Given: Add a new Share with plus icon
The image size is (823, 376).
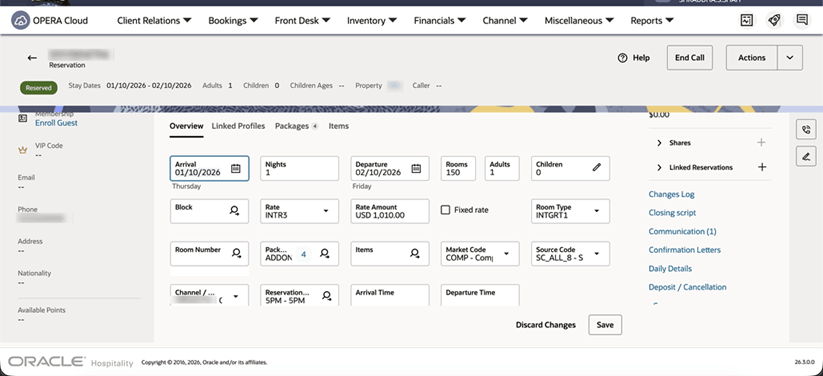Looking at the screenshot, I should click(762, 142).
